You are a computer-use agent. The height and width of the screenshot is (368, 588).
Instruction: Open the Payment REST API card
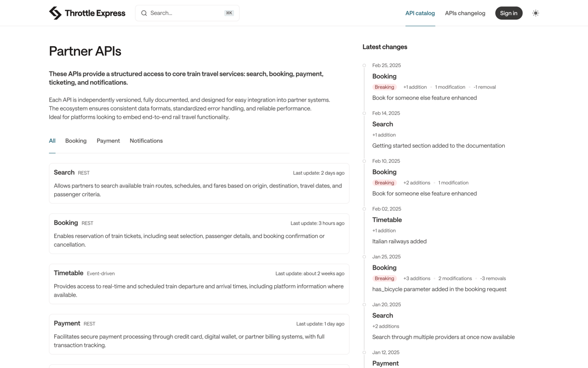(199, 334)
